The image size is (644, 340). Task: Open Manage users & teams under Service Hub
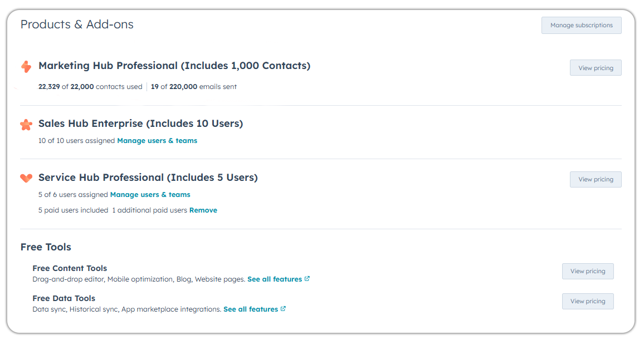[150, 195]
